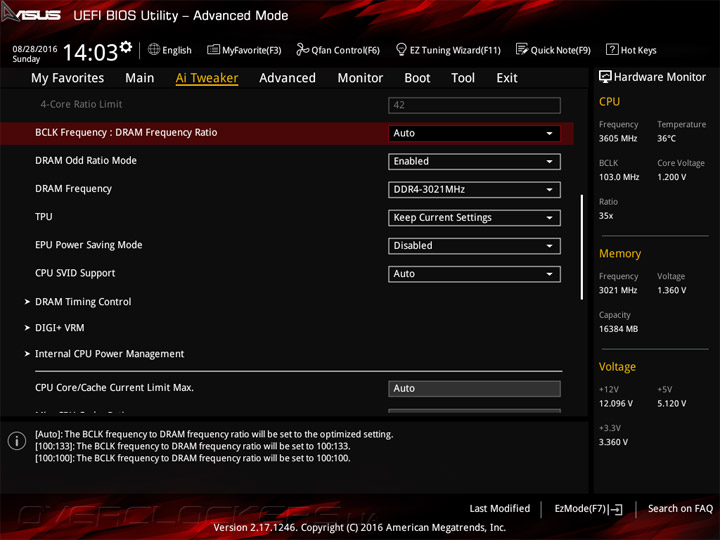Click the info circle icon
The height and width of the screenshot is (540, 720).
(17, 441)
